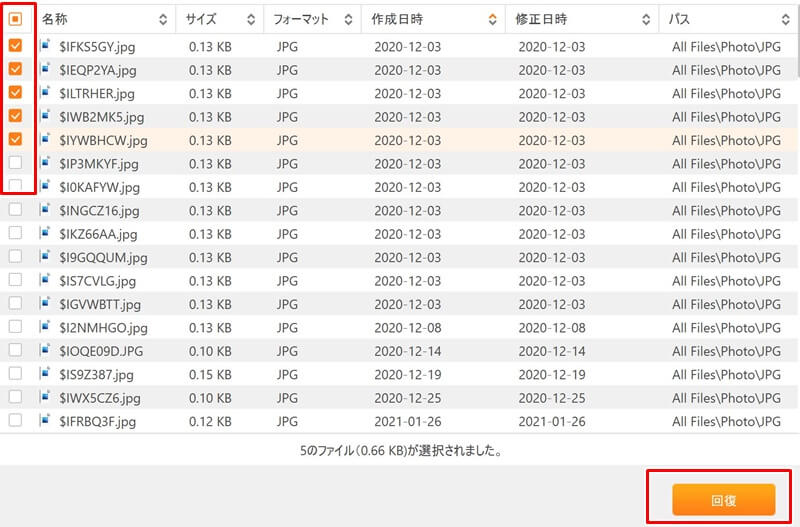Select file name $I0KAFYW.jpg
800x527 pixels.
click(x=99, y=188)
